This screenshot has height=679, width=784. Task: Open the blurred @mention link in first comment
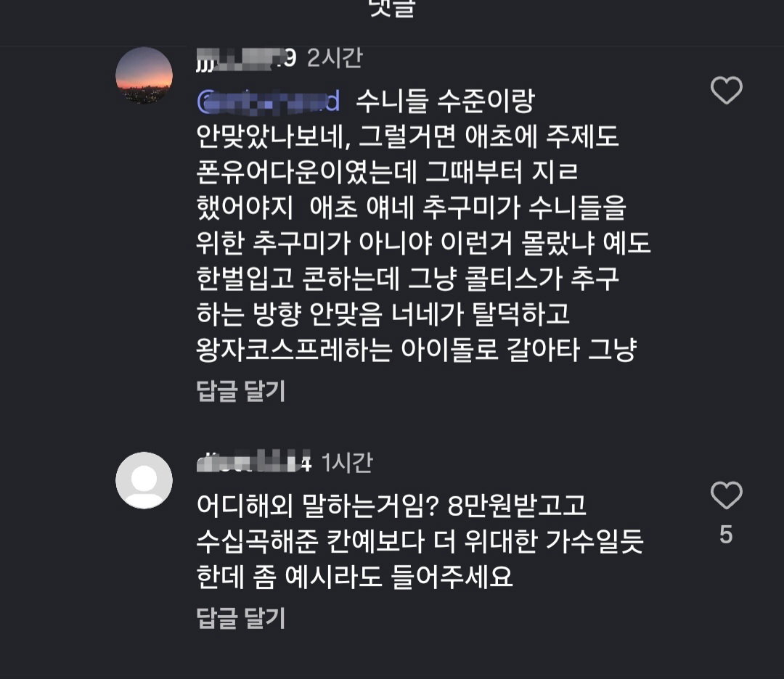269,102
